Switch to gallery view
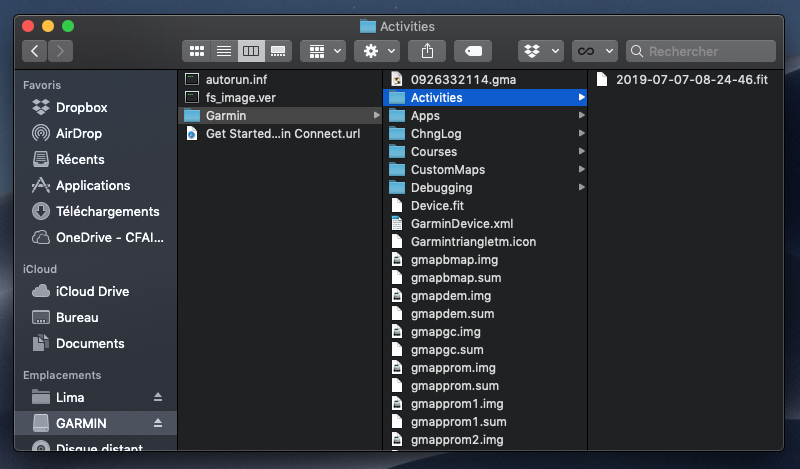The image size is (800, 469). click(278, 51)
